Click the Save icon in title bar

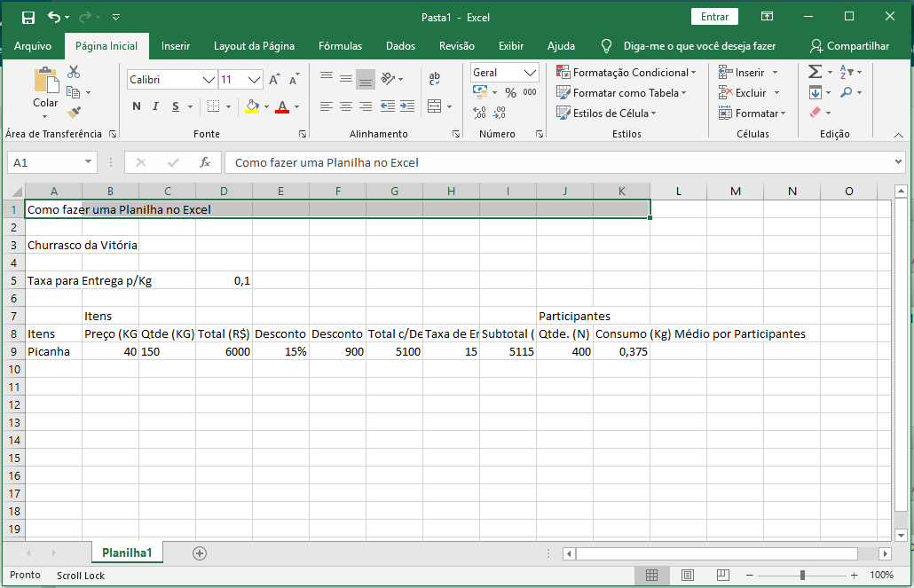tap(28, 17)
